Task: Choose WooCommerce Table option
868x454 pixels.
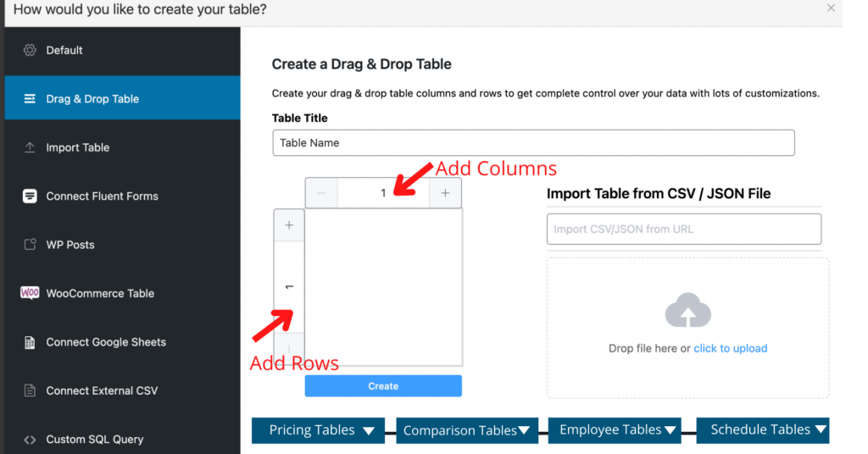Action: pyautogui.click(x=122, y=293)
